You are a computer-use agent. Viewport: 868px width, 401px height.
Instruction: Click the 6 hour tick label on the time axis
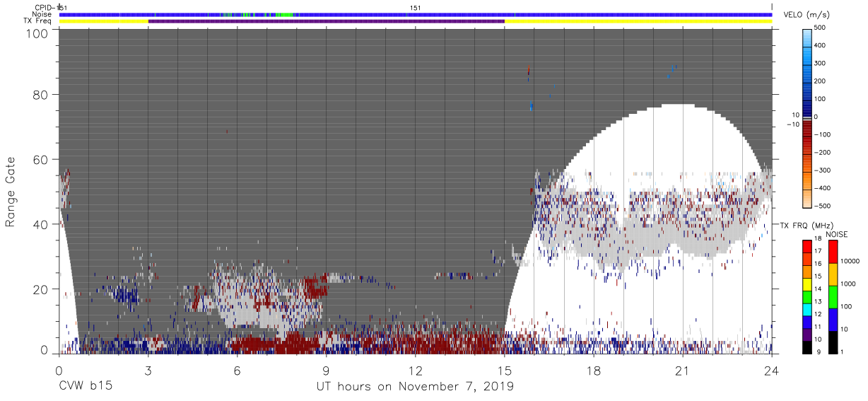click(237, 370)
